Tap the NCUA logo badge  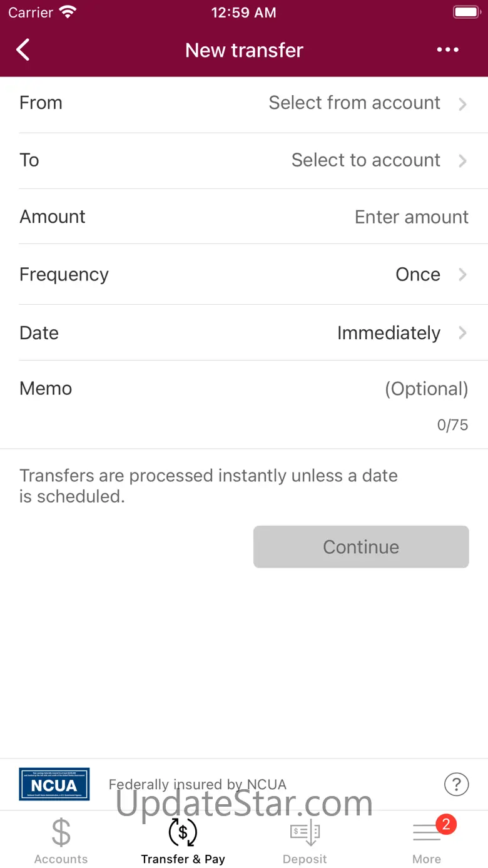click(54, 784)
